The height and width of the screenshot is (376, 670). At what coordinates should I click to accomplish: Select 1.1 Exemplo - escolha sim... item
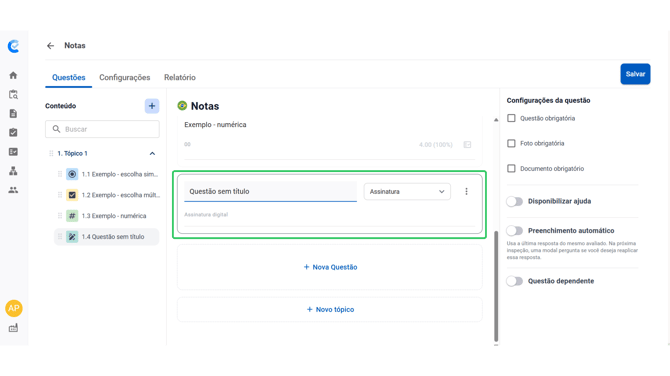pos(107,174)
